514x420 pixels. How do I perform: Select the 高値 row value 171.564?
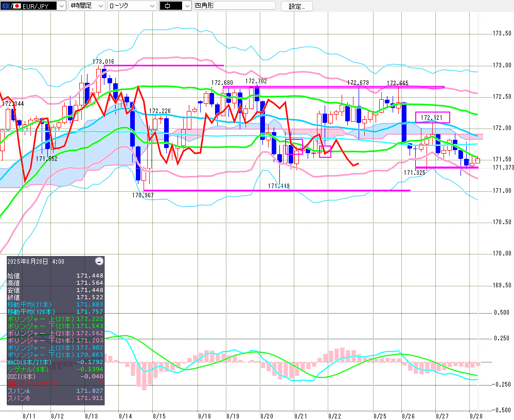tap(90, 283)
